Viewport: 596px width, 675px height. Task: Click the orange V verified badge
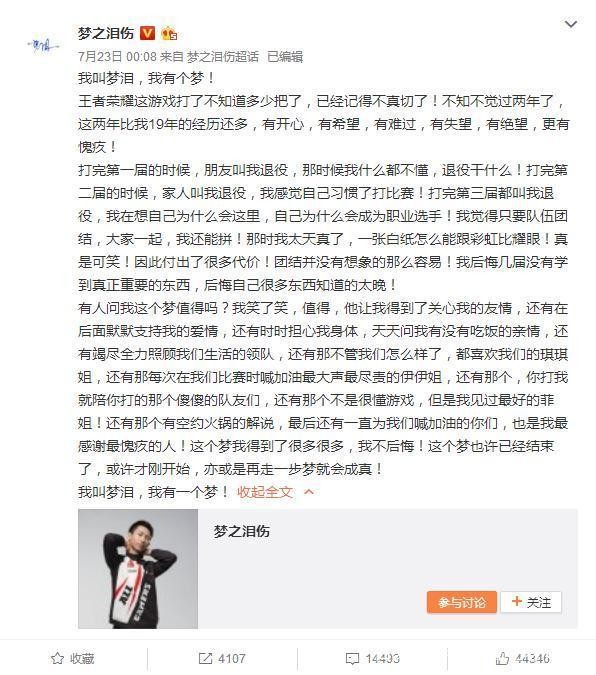[148, 33]
